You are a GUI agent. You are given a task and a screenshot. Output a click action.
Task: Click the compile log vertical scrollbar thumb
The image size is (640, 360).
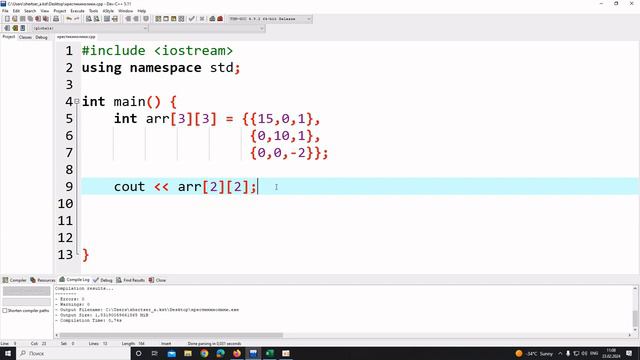[635, 318]
